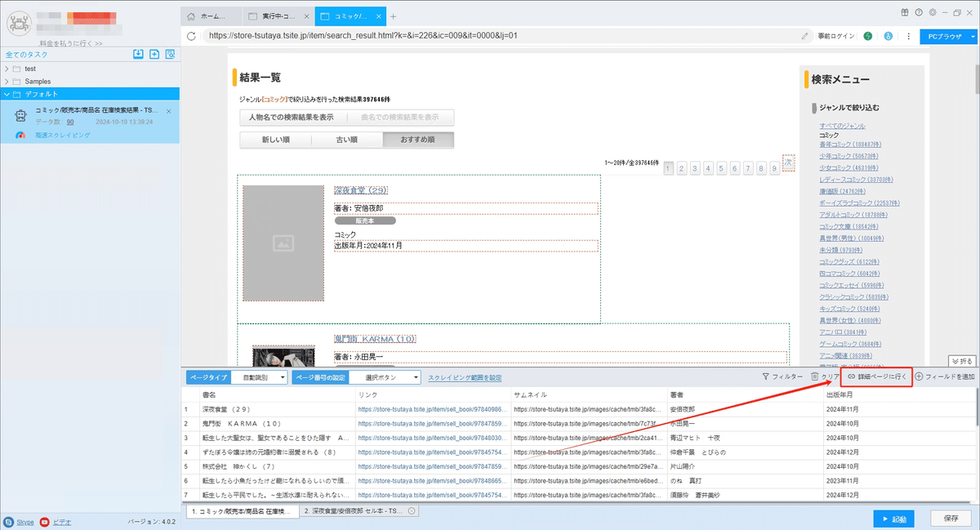Select bottom tab 2 深夜食堂/安倍夜郎
Image resolution: width=980 pixels, height=530 pixels.
coord(360,510)
